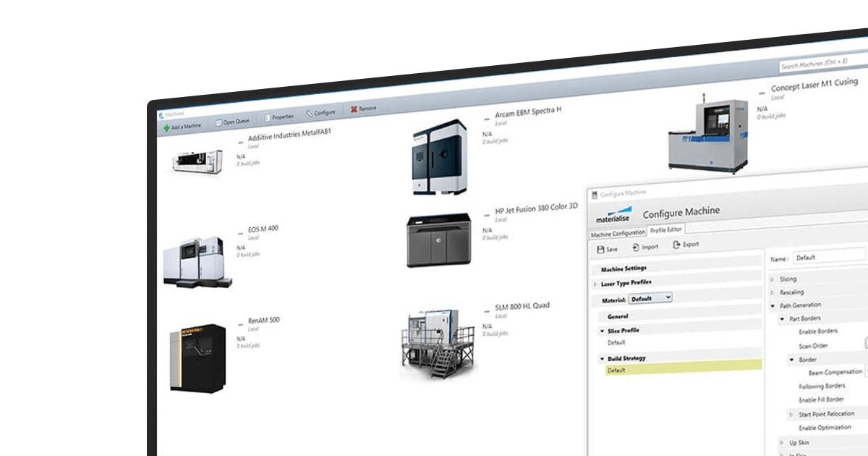Collapse the Border node above Beam Compensation
This screenshot has width=868, height=456.
coord(791,360)
